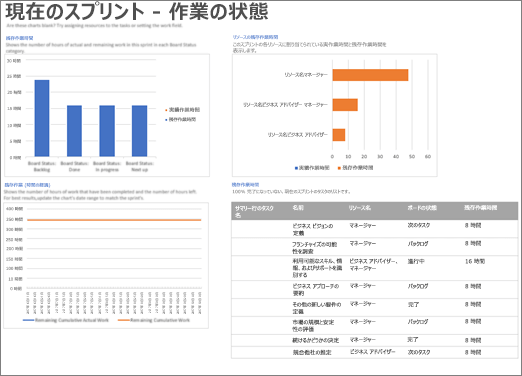Select 次のタスク status in the 競合他社 row
Screen dimensions: 522x376
click(x=419, y=352)
